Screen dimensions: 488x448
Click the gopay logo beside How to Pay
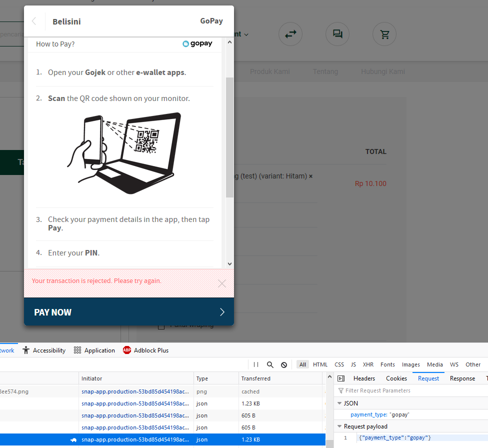pos(197,44)
